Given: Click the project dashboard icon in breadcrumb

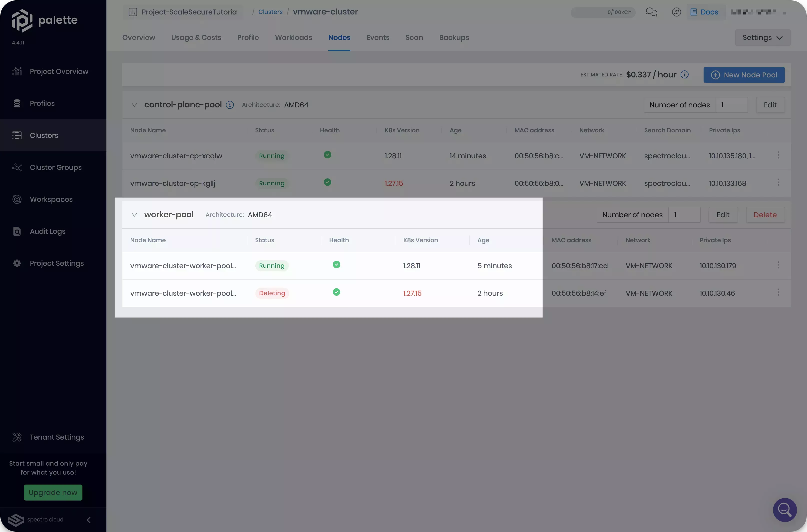Looking at the screenshot, I should pos(133,12).
